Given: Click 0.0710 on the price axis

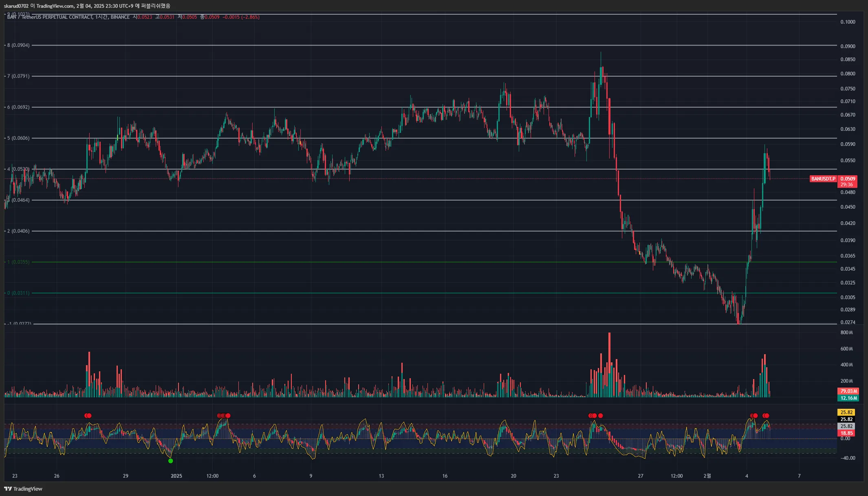Looking at the screenshot, I should coord(848,101).
